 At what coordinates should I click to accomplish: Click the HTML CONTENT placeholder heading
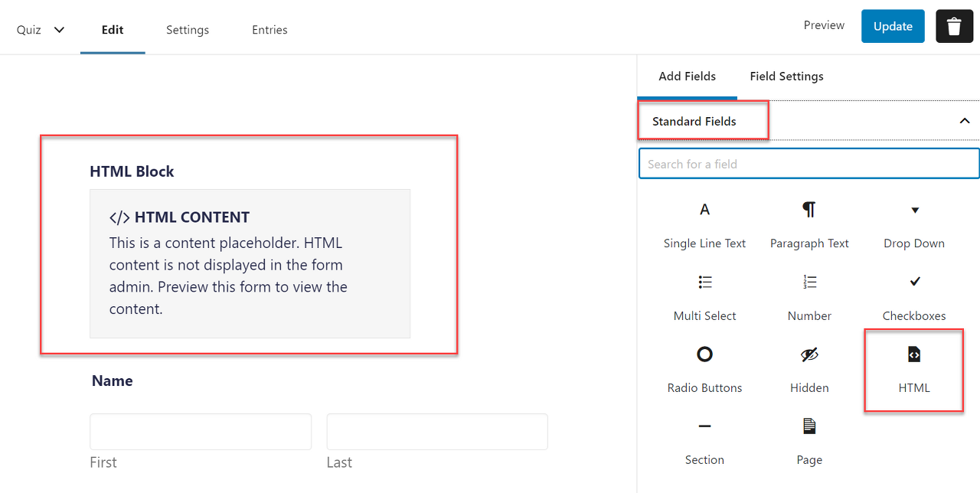pos(179,217)
